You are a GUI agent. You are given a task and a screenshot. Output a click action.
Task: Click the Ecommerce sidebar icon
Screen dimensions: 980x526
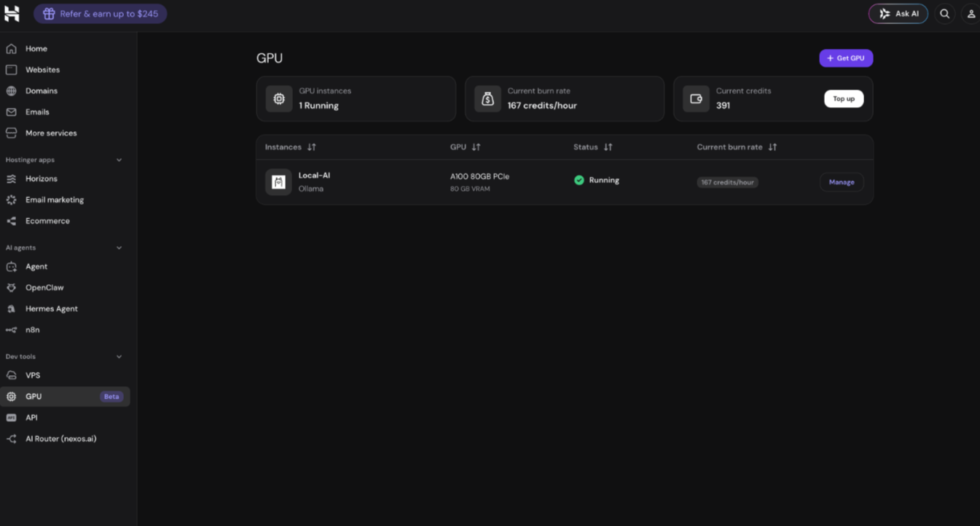click(x=12, y=221)
